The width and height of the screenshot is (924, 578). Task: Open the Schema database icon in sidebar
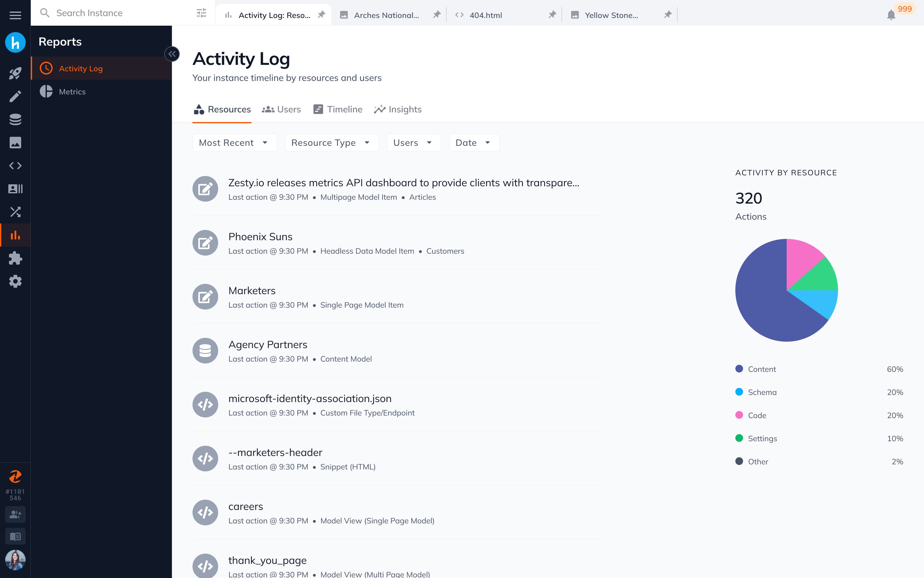(15, 120)
